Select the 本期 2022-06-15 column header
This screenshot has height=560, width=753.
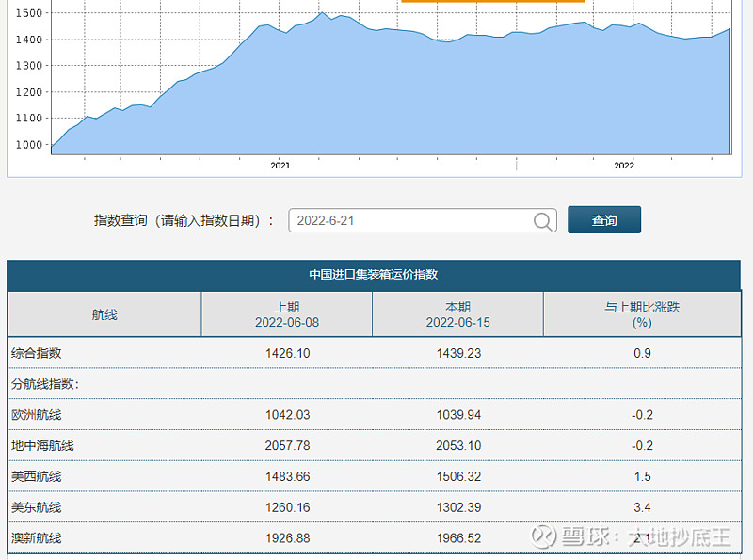457,314
